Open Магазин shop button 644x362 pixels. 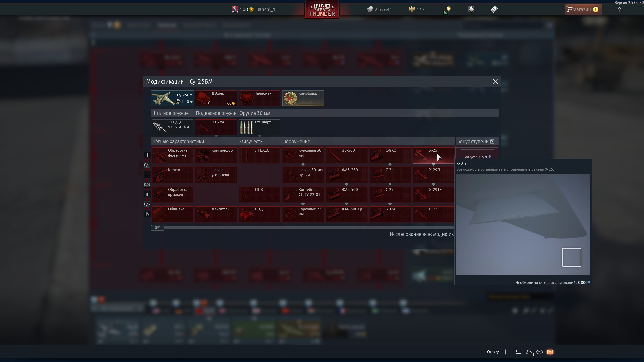582,10
